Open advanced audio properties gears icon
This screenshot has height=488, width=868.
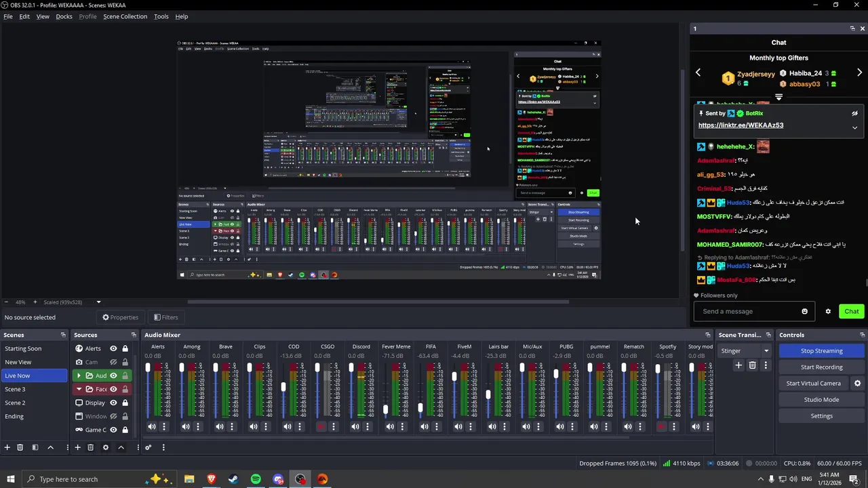tap(149, 447)
